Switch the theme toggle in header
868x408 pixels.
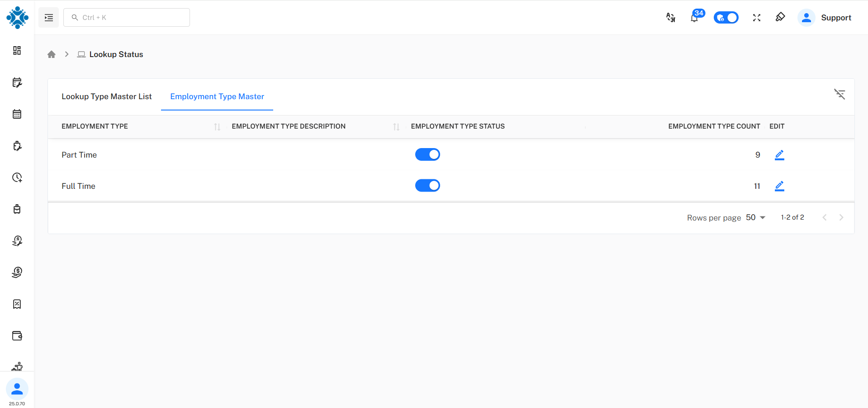click(x=726, y=18)
